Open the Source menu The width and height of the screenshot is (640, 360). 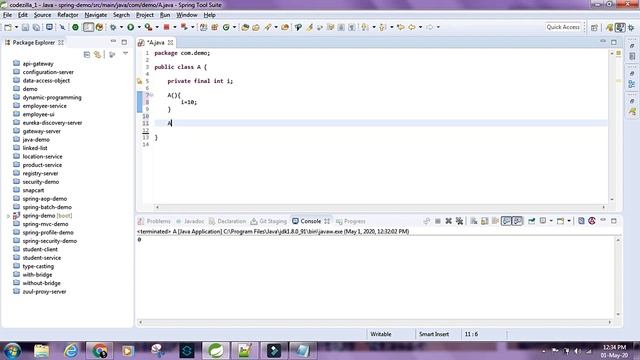click(42, 15)
